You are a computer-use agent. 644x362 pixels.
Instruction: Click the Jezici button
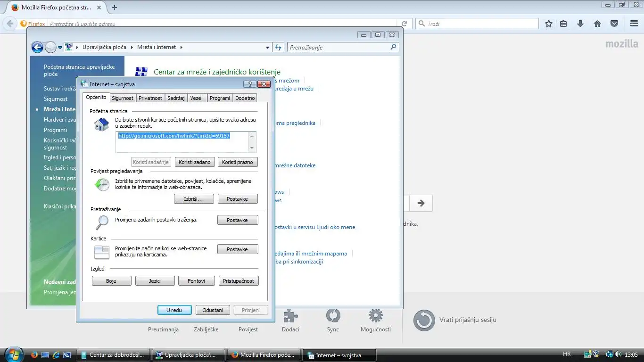[155, 281]
